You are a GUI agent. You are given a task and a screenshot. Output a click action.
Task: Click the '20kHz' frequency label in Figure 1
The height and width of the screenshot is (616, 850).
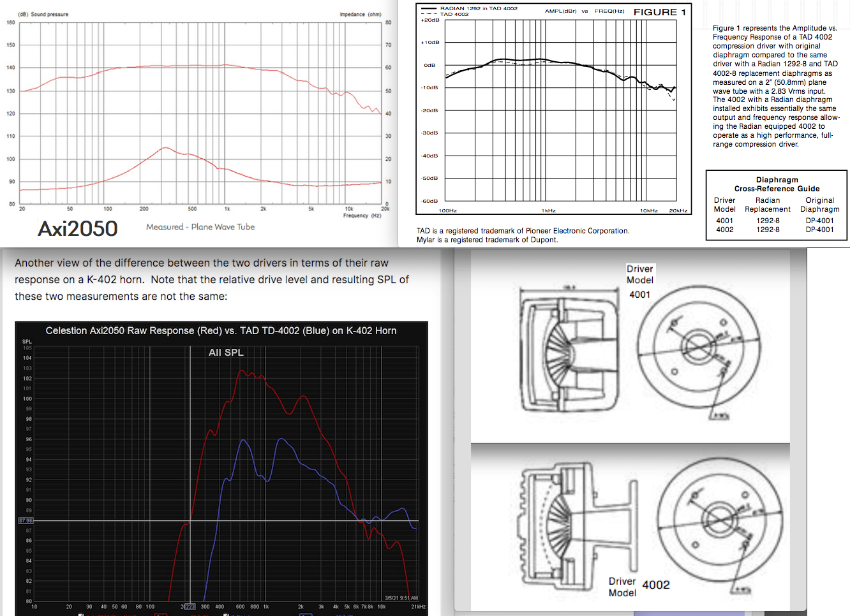click(x=678, y=210)
